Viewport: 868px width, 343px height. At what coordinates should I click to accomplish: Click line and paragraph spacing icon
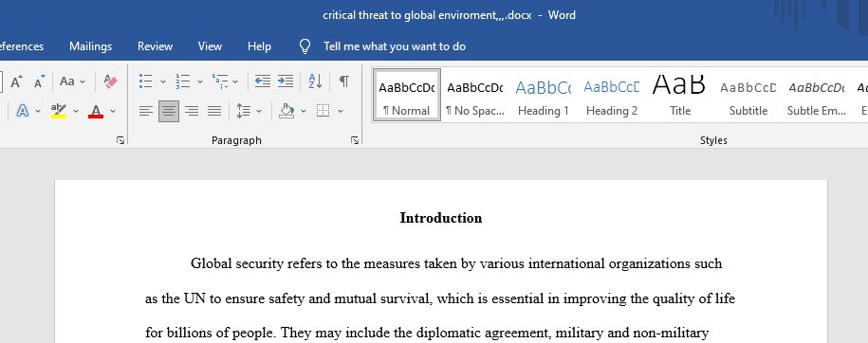pos(244,111)
